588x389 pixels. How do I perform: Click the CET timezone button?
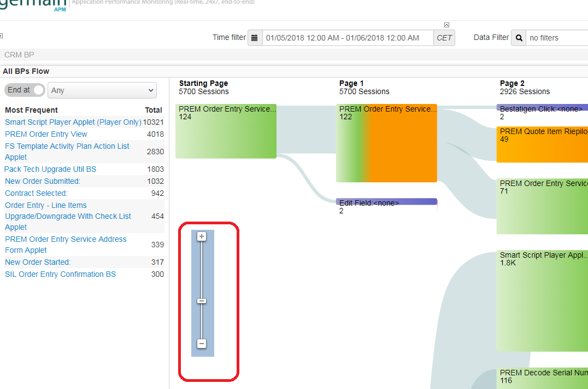444,37
